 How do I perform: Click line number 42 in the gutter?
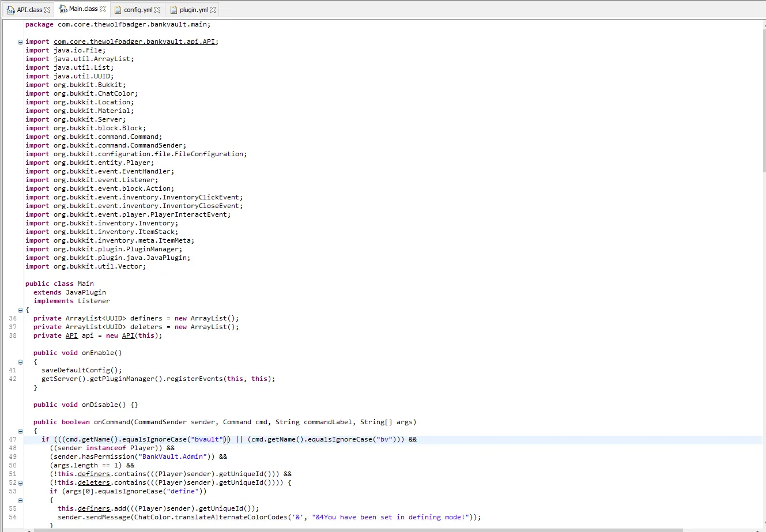13,379
